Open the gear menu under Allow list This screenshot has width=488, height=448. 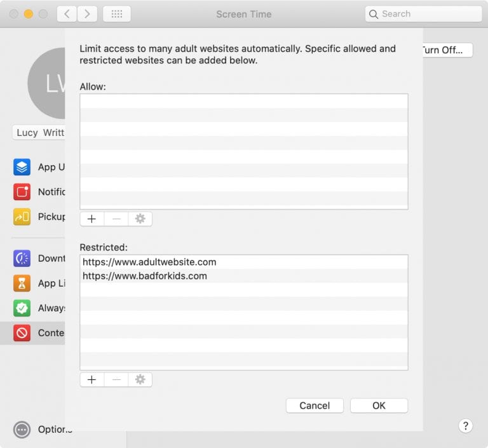[x=140, y=219]
